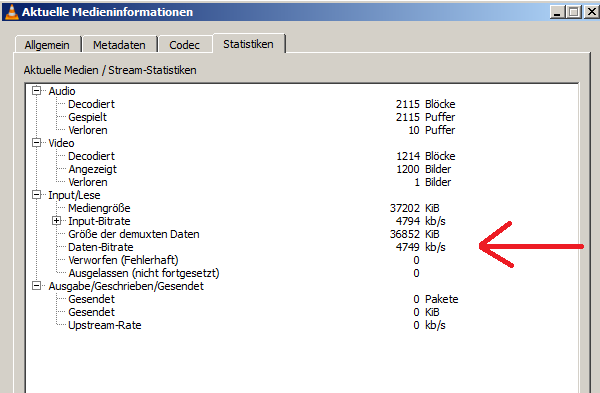The width and height of the screenshot is (600, 393).
Task: Click the value 4794 kb/s
Action: (x=421, y=221)
